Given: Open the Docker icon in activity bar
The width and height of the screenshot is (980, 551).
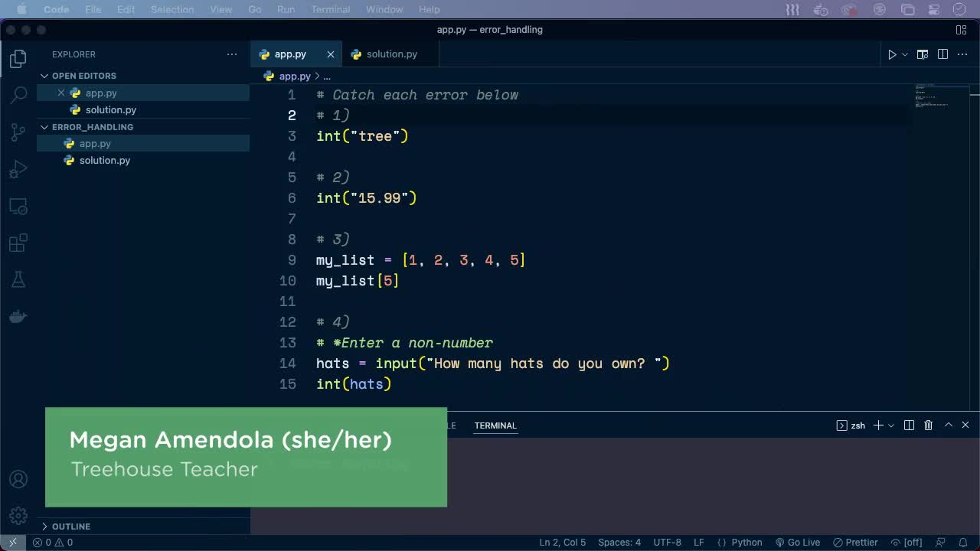Looking at the screenshot, I should pyautogui.click(x=18, y=316).
